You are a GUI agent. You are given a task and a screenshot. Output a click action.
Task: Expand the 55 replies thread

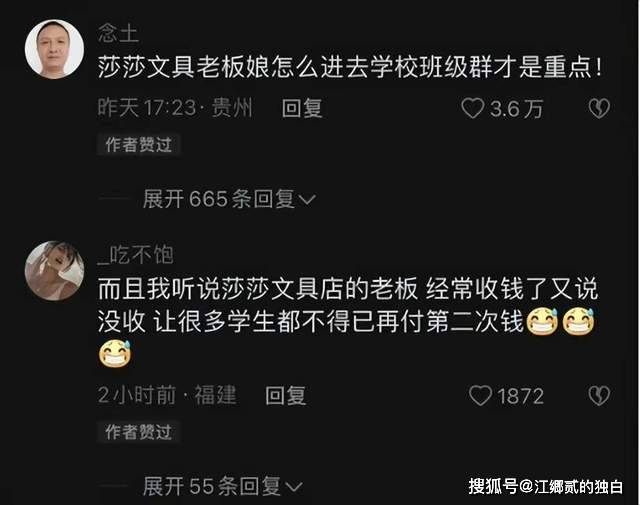click(222, 486)
